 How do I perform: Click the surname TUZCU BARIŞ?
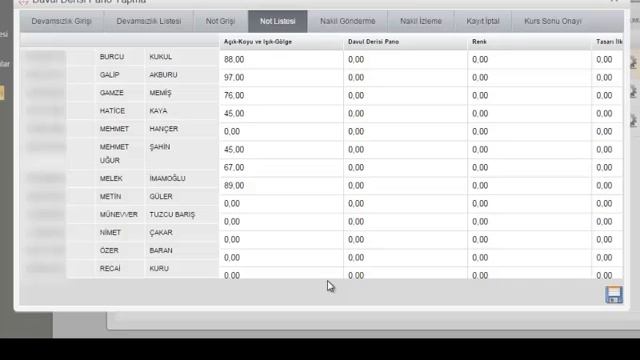tap(172, 215)
